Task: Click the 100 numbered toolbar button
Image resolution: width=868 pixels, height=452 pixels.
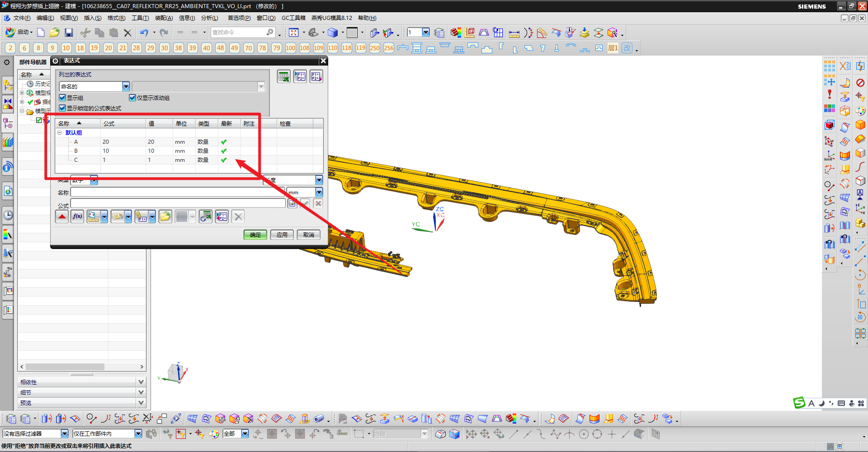Action: [291, 48]
